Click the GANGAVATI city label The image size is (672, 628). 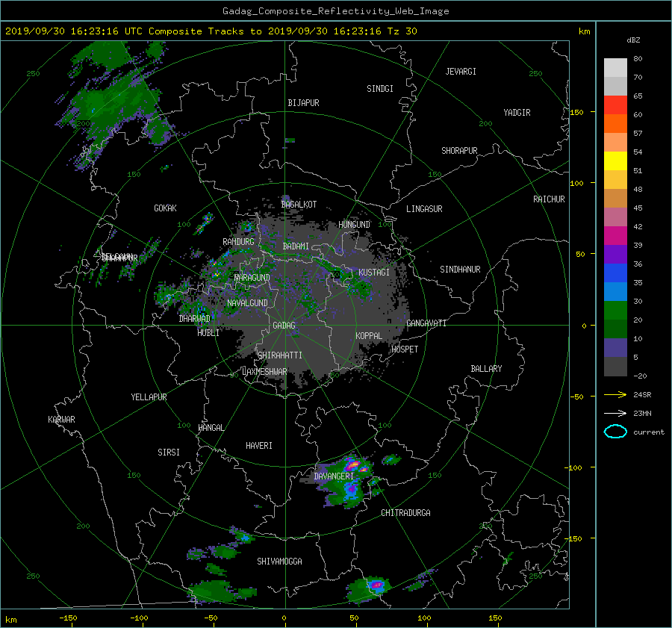pos(426,323)
